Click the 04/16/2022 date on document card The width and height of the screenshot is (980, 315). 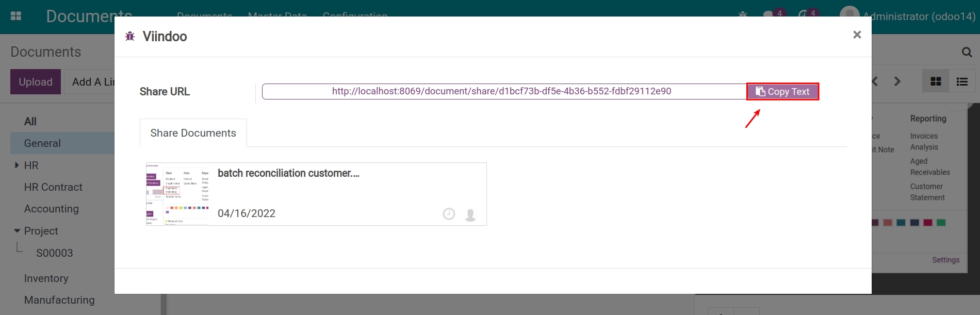tap(247, 213)
